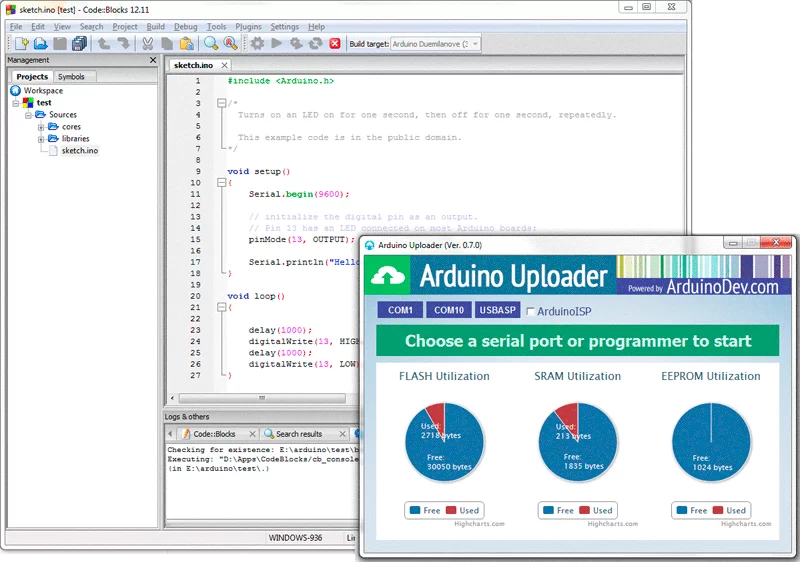Open the Settings menu
This screenshot has width=800, height=562.
point(284,27)
